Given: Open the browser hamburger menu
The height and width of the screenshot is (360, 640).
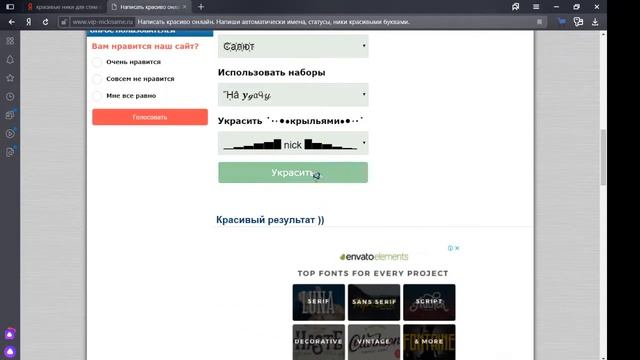Looking at the screenshot, I should pyautogui.click(x=536, y=7).
